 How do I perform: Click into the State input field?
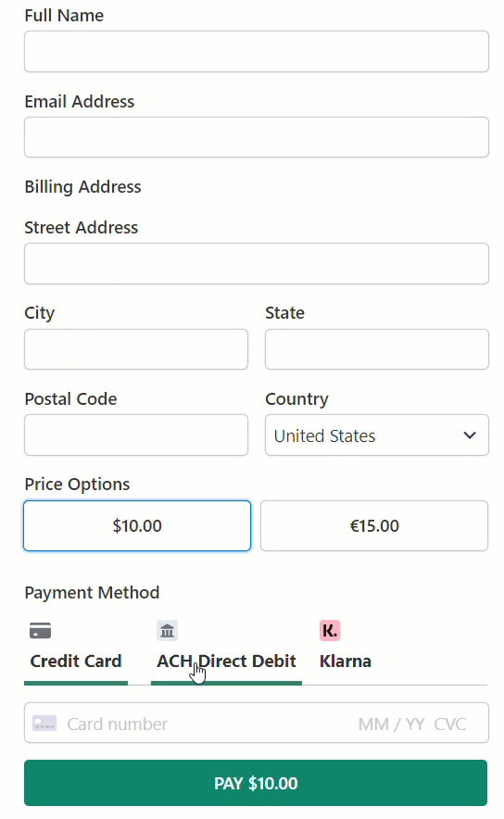pos(376,349)
